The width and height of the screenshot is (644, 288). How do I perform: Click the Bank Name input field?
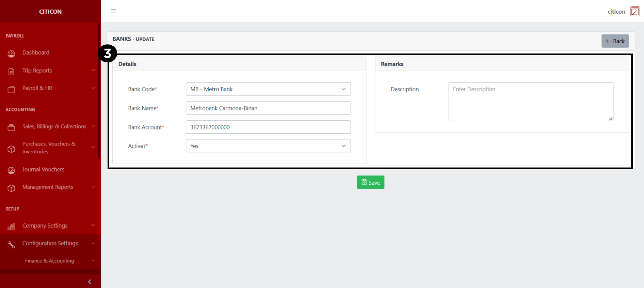click(x=268, y=108)
